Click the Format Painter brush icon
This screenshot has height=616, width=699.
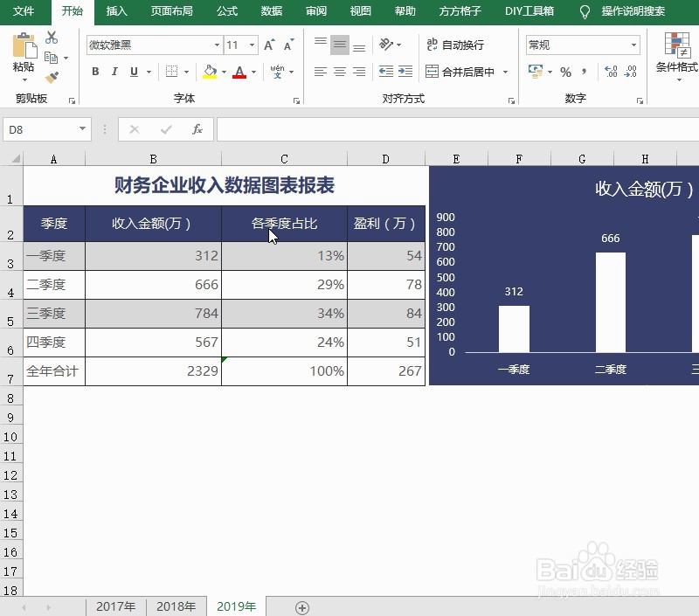point(52,76)
